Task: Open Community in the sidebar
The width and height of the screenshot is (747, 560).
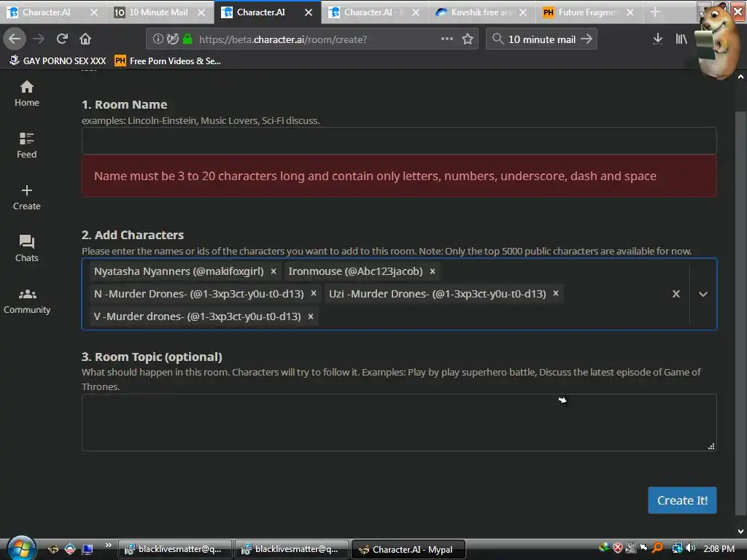Action: point(27,301)
